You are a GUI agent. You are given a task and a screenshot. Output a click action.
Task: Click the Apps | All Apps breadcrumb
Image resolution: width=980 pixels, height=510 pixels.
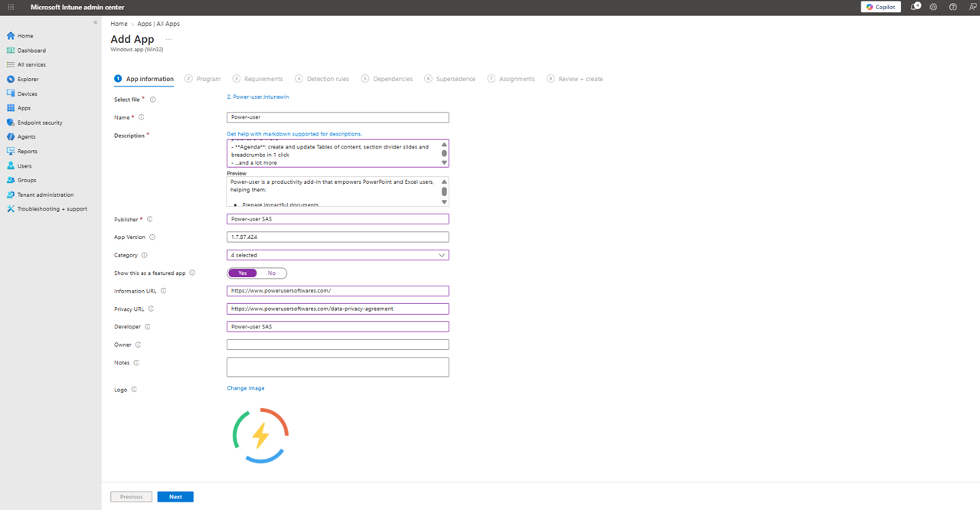click(x=158, y=24)
